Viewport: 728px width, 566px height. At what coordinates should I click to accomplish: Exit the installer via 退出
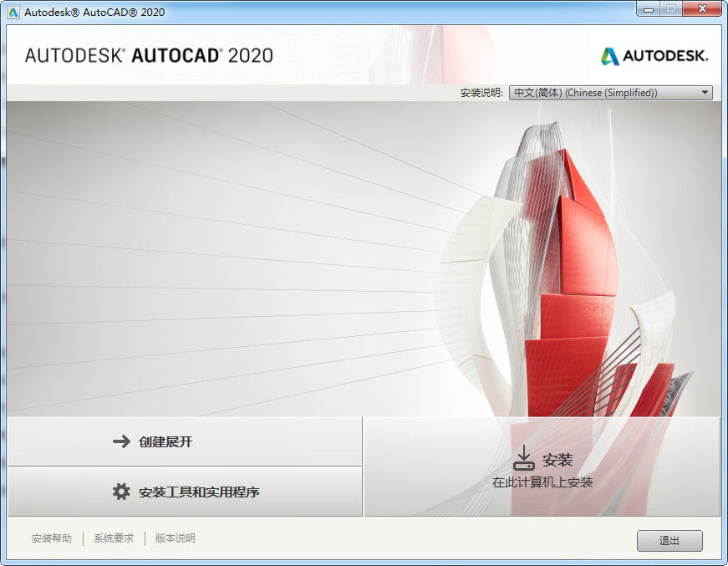tap(669, 541)
